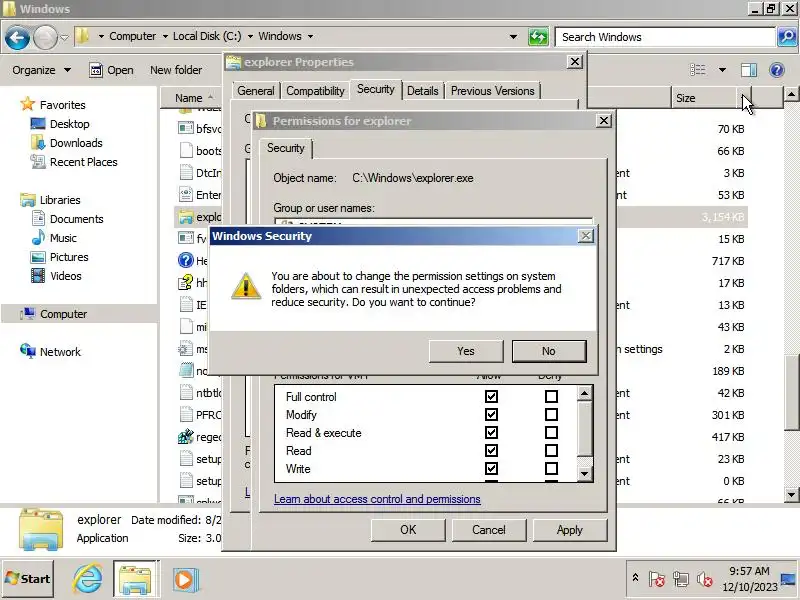Toggle Allow checkbox for Write permission
Viewport: 800px width, 600px height.
[x=491, y=468]
